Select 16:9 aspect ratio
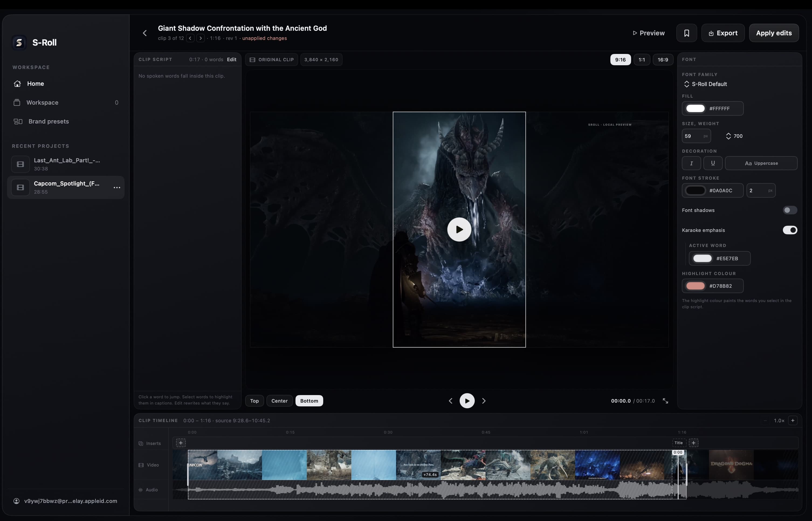 pos(663,60)
